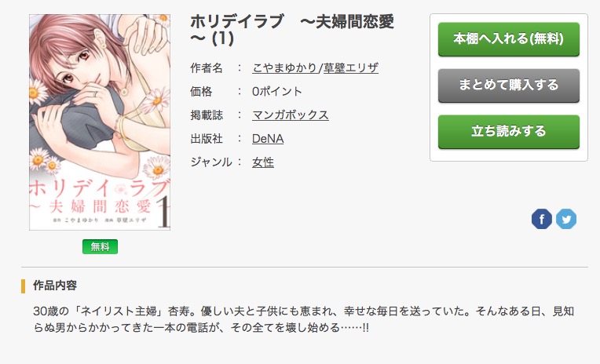The height and width of the screenshot is (364, 600).
Task: Click the 出版社 field label
Action: pos(207,139)
